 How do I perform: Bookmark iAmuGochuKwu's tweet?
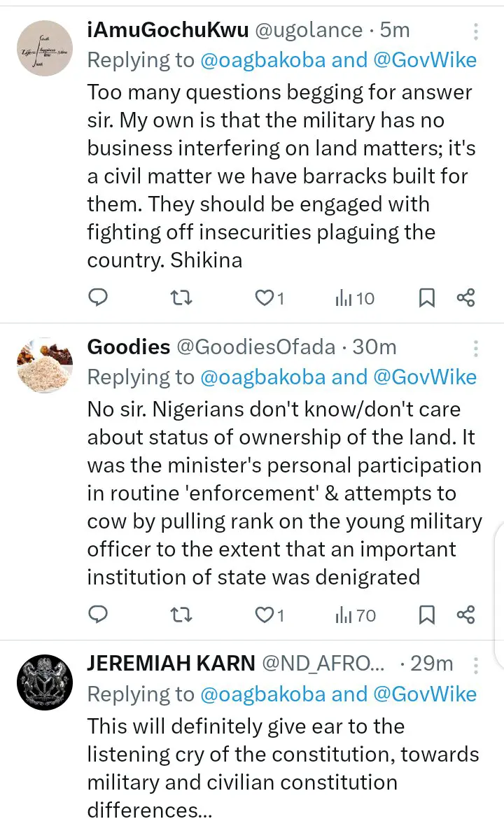426,298
